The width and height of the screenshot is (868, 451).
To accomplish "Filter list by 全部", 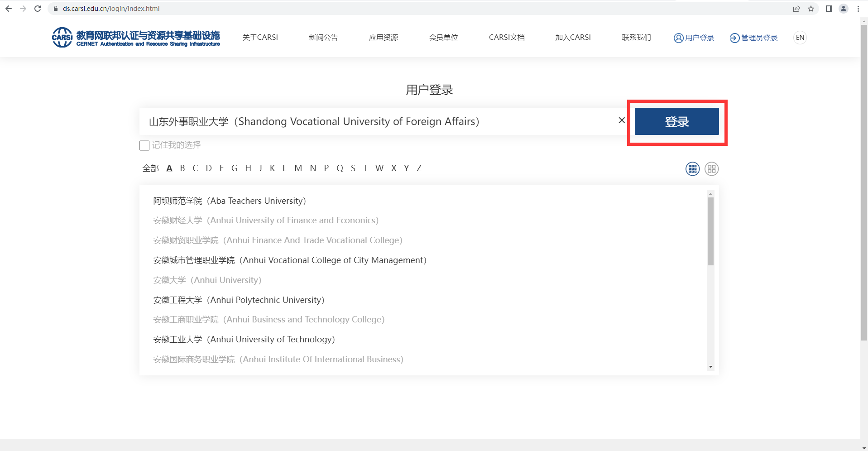I will (x=151, y=168).
